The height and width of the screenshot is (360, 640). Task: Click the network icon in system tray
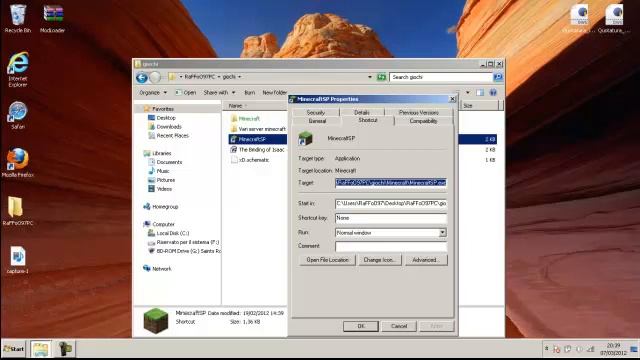590,349
